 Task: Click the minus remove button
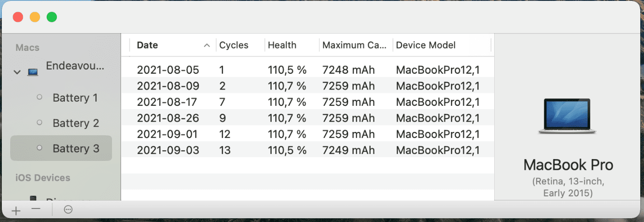click(x=36, y=210)
